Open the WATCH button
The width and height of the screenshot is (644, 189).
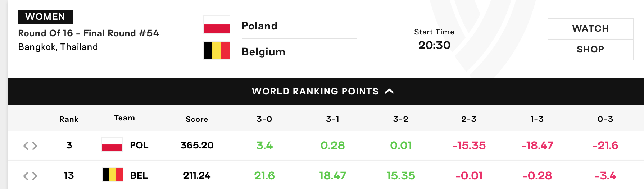tap(590, 28)
